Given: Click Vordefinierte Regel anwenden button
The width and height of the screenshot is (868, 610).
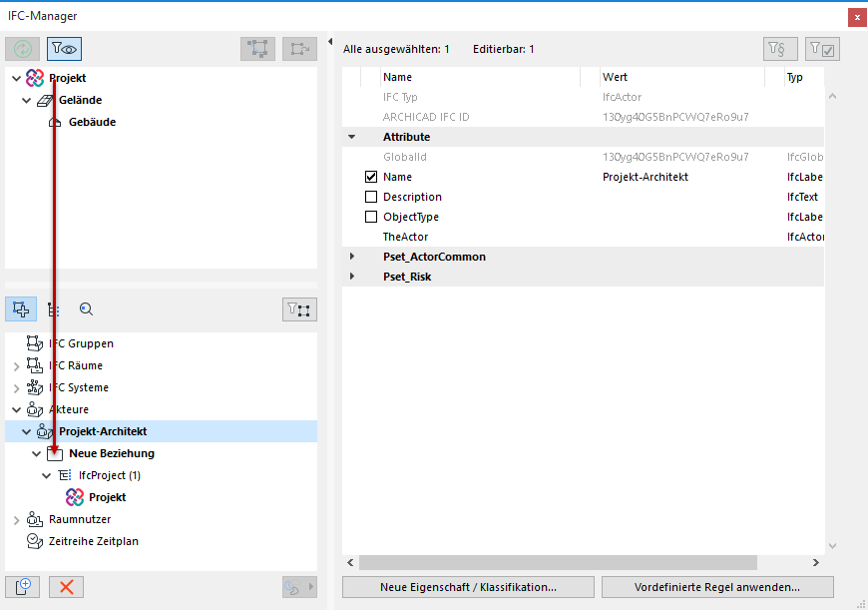Looking at the screenshot, I should pos(717,587).
